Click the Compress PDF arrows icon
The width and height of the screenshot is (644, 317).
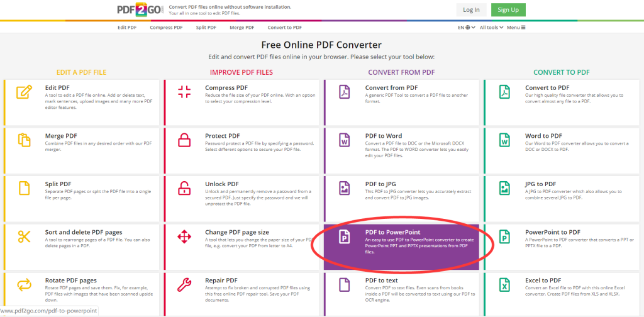click(x=184, y=92)
